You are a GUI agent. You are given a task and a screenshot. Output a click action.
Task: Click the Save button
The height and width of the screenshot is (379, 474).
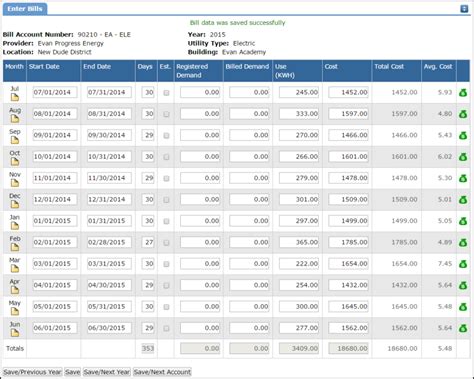pos(72,372)
